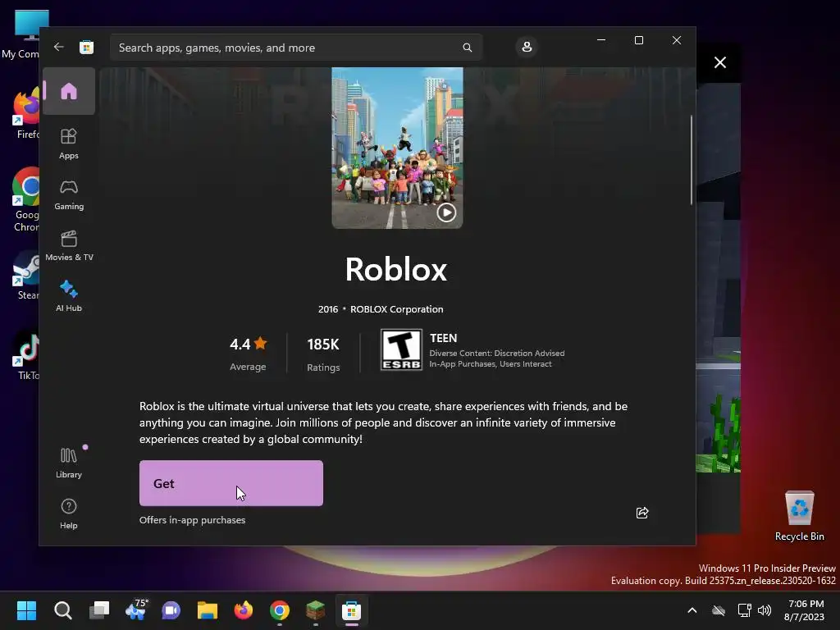Open Task View on taskbar

99,610
